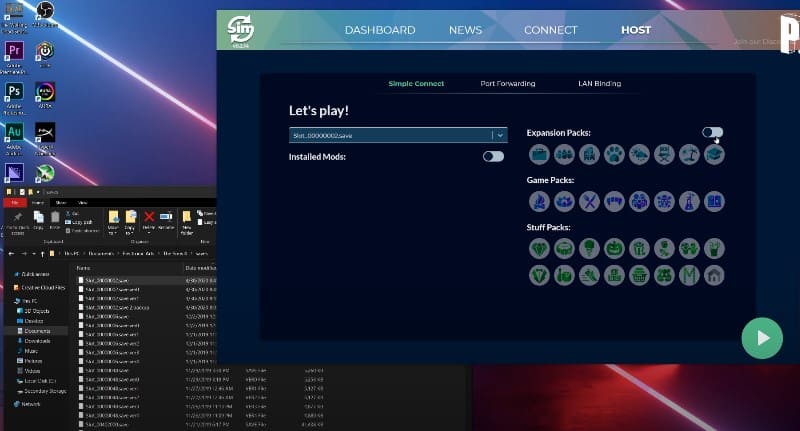Select the crossed fork and knife game pack icon

pos(589,202)
